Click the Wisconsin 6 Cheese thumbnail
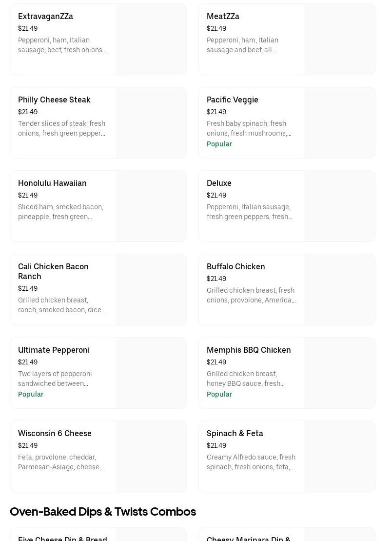This screenshot has height=541, width=392. click(151, 457)
